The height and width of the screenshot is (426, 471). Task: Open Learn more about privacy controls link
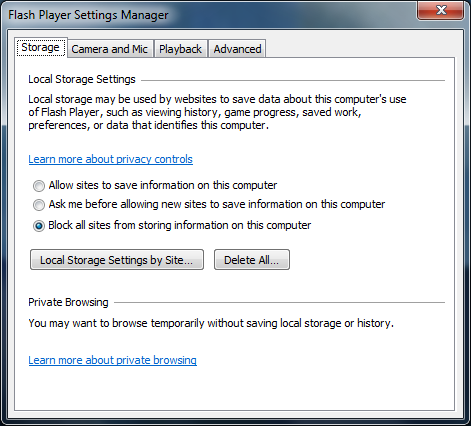110,159
